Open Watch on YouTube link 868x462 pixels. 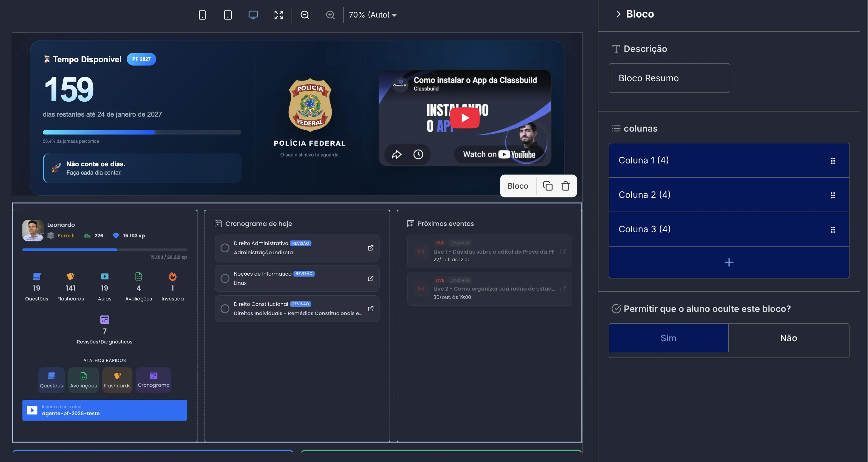499,154
